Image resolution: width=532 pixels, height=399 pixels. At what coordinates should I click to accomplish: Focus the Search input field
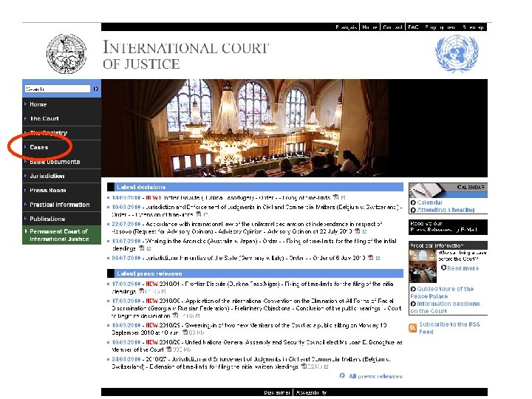(58, 89)
